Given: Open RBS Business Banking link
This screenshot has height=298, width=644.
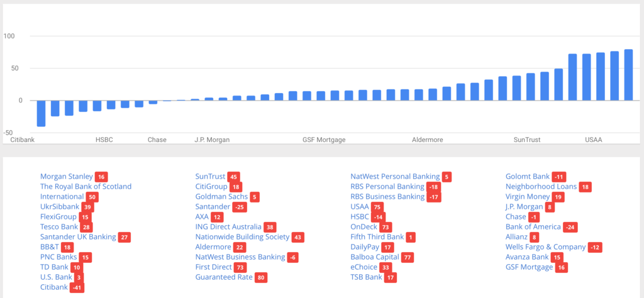Looking at the screenshot, I should [x=387, y=197].
